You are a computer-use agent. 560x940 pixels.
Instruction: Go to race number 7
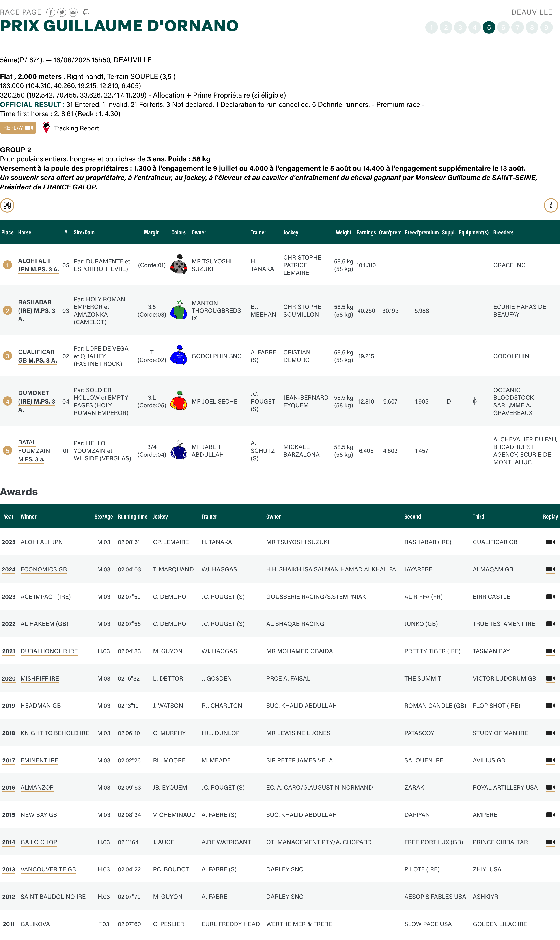tap(518, 28)
